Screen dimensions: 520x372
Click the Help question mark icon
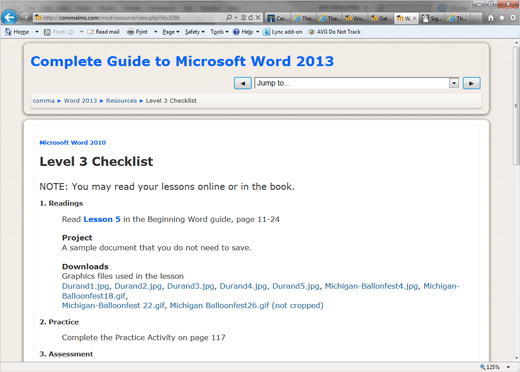click(x=236, y=32)
